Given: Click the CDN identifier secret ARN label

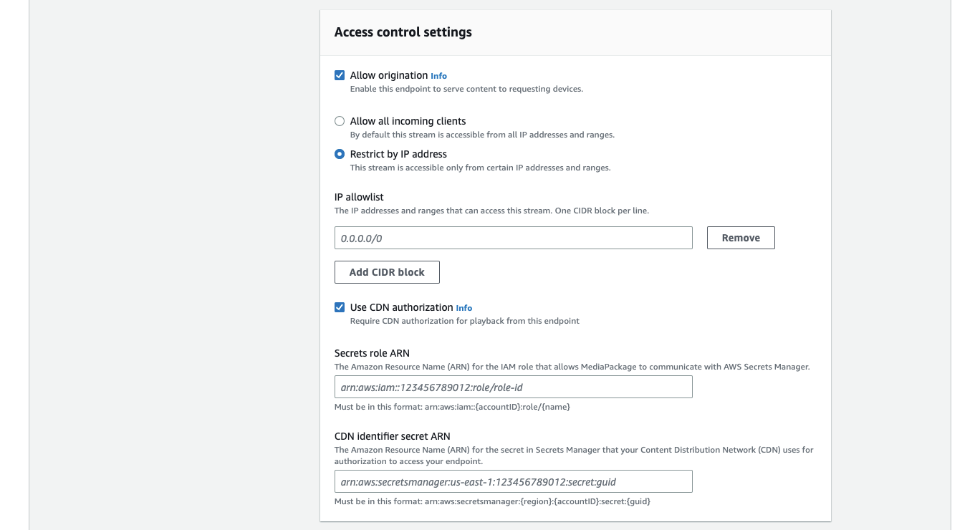Looking at the screenshot, I should pos(392,436).
